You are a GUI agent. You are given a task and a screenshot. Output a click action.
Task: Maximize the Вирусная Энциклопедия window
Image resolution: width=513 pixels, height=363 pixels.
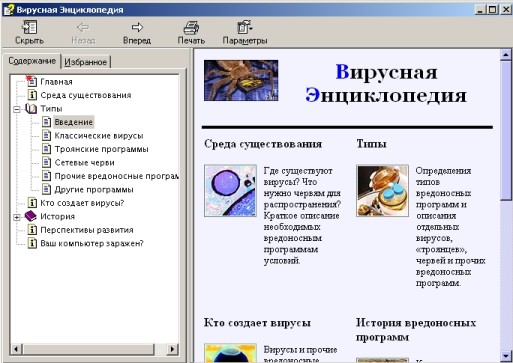coord(492,10)
